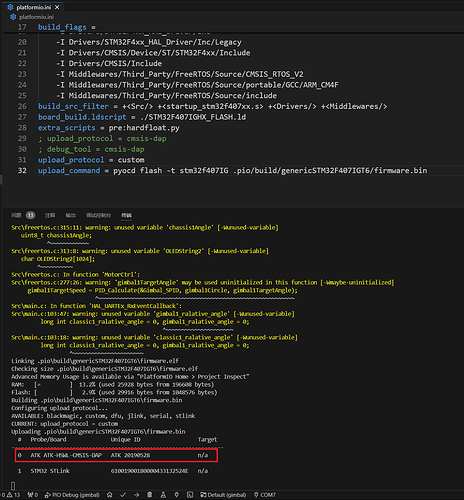Click ports forwarded indicator showing 0
This screenshot has height=500, width=464.
pos(32,495)
